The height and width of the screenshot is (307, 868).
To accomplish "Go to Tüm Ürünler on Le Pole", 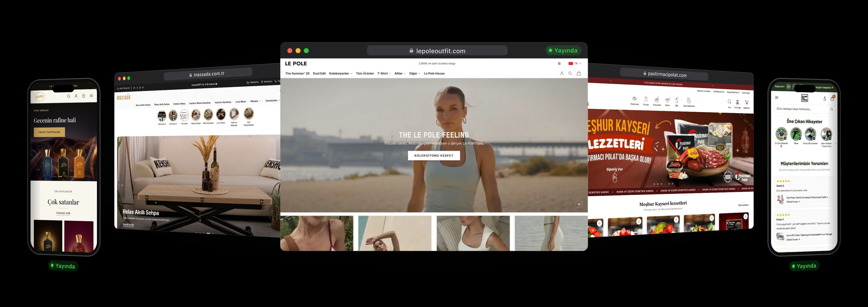I will click(365, 73).
